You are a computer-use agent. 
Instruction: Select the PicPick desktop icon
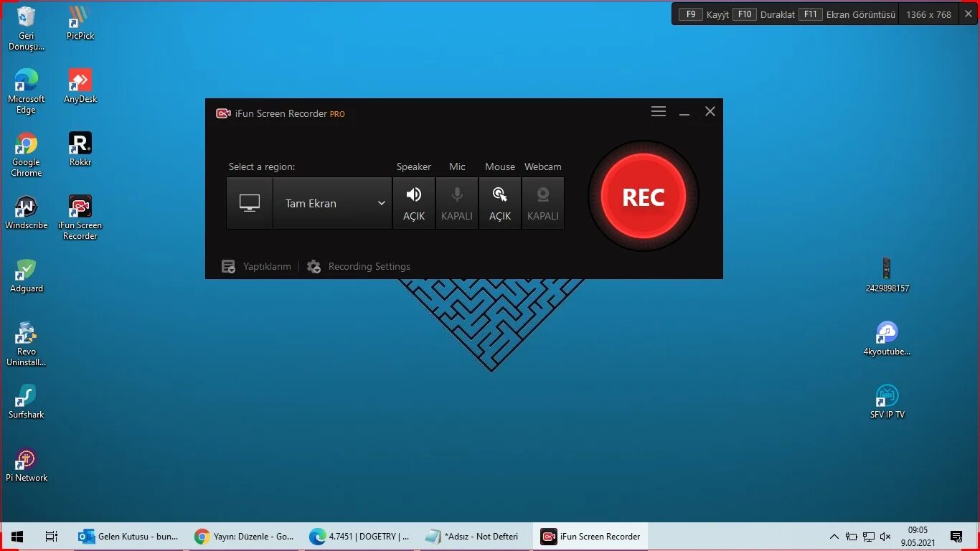[80, 24]
